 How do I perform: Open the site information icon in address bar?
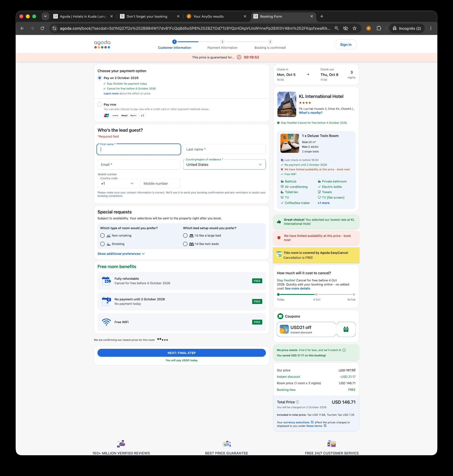click(54, 28)
